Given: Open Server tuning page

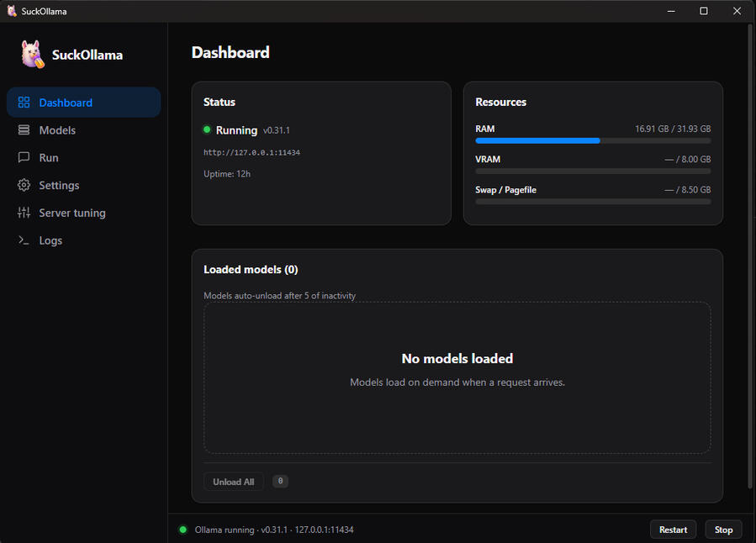Looking at the screenshot, I should [x=84, y=213].
